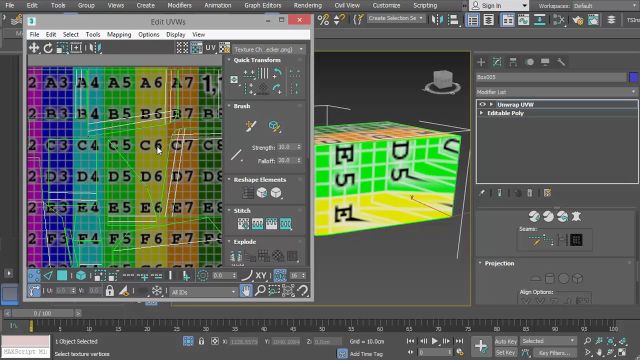
Task: Toggle Auto Key mode
Action: 506,341
